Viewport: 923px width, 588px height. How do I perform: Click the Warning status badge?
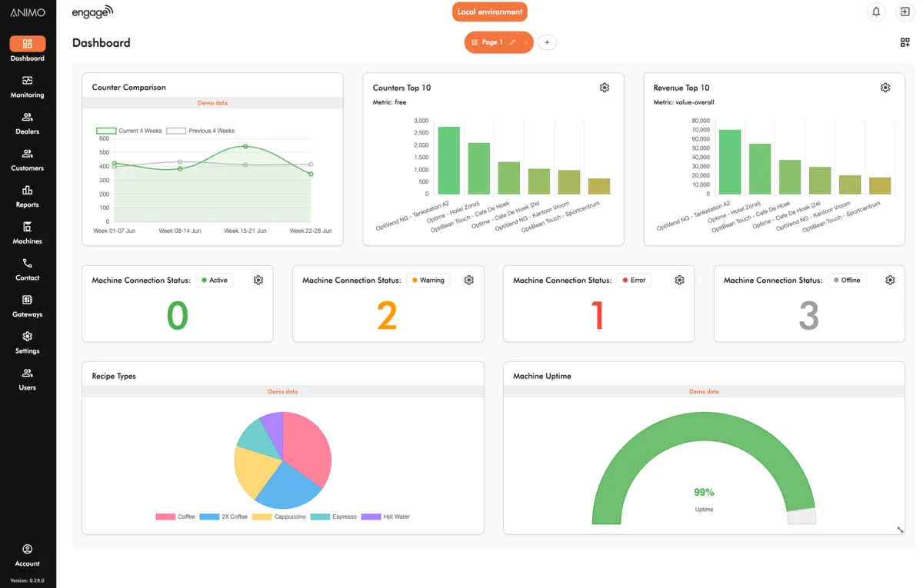(428, 280)
